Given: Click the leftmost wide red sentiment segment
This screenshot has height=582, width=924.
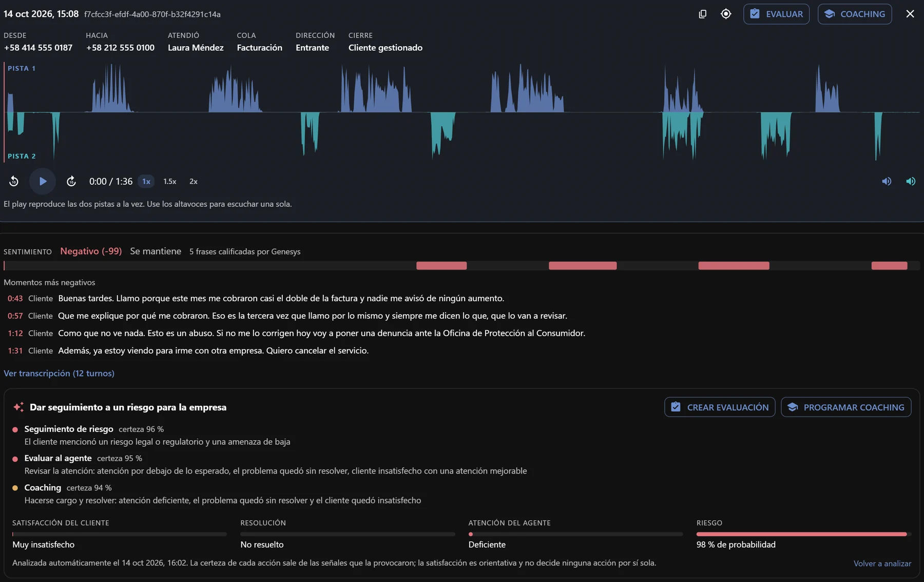Looking at the screenshot, I should click(441, 265).
